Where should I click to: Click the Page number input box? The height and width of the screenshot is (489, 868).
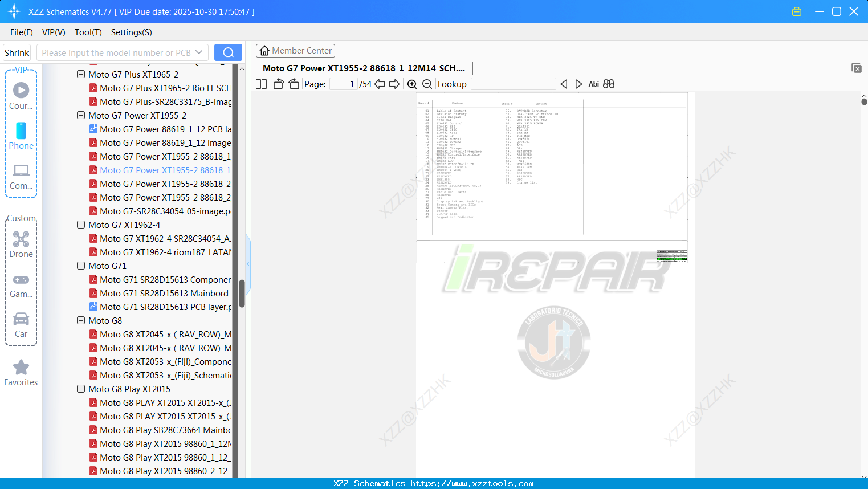tap(344, 84)
